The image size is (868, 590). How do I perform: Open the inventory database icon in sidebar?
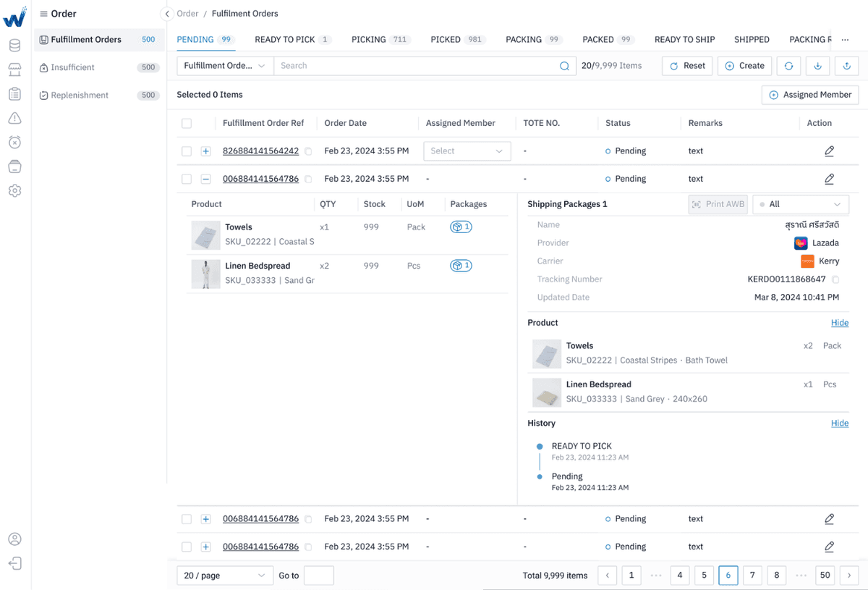(x=14, y=45)
